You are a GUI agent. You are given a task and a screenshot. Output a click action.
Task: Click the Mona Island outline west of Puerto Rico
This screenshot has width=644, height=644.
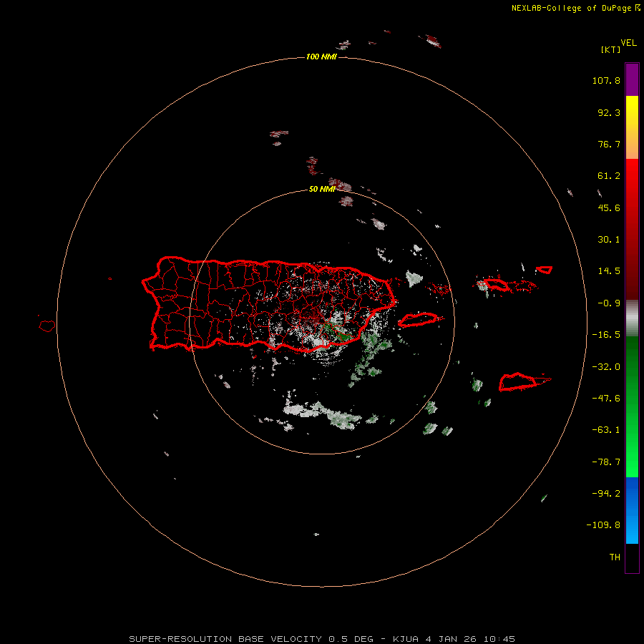pos(47,326)
